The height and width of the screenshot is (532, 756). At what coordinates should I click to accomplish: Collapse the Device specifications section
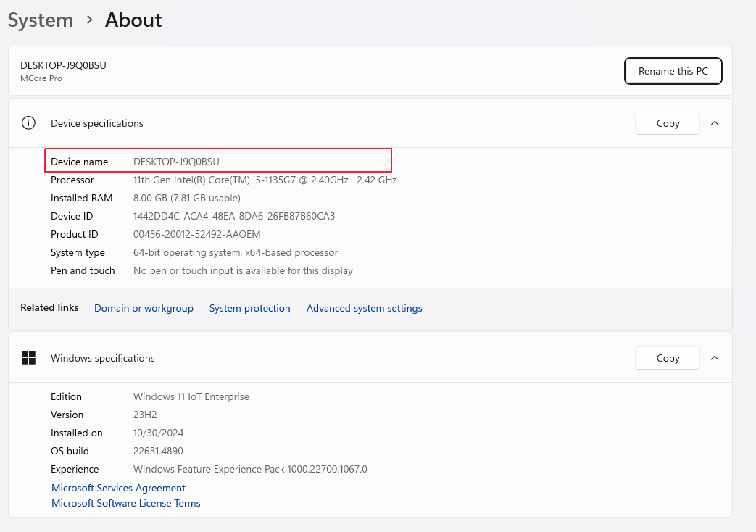tap(715, 123)
